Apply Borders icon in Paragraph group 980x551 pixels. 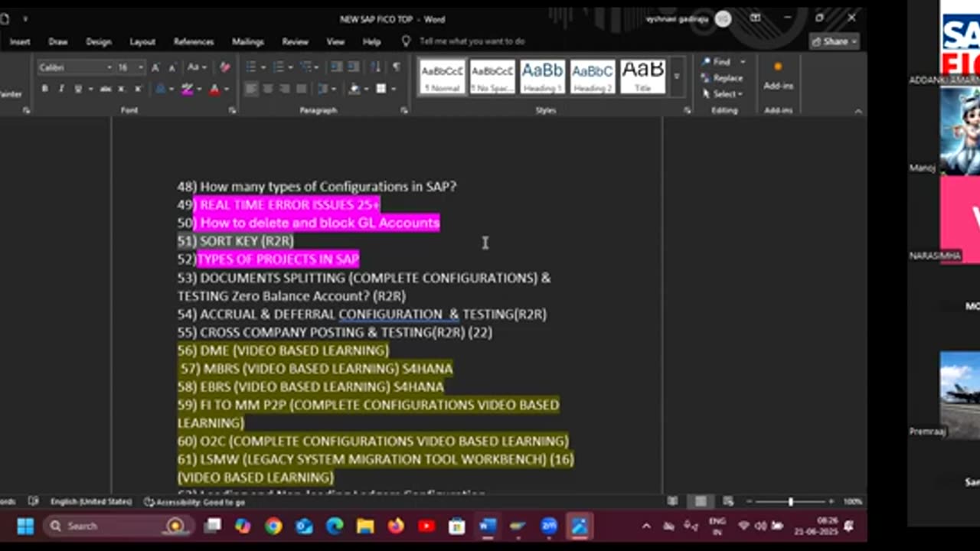click(x=381, y=90)
